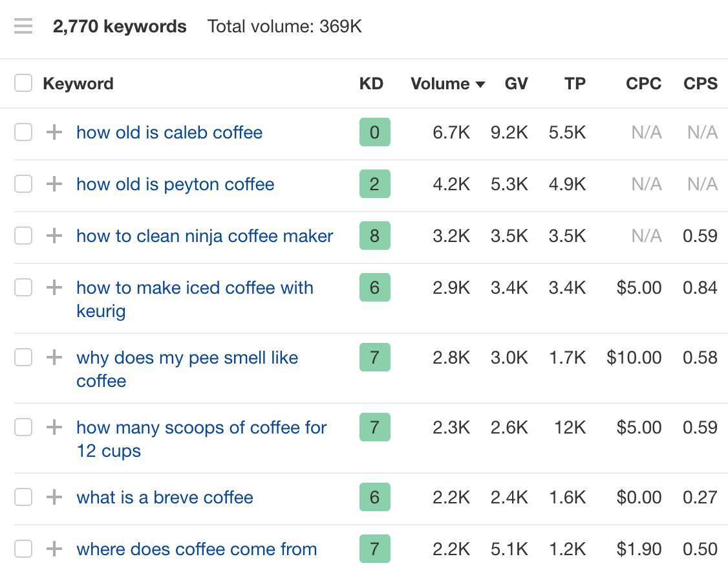Open keyword "what is a breve coffee"
The height and width of the screenshot is (572, 728).
[x=164, y=497]
